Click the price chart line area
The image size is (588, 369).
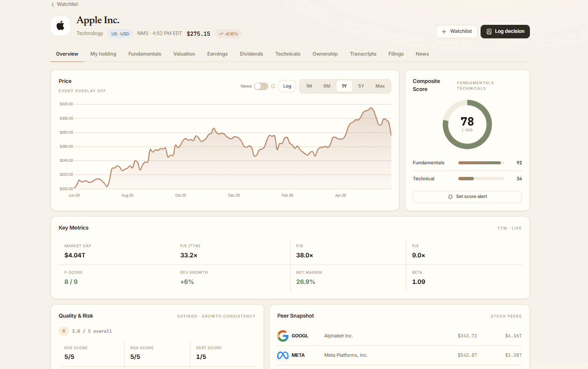point(233,147)
